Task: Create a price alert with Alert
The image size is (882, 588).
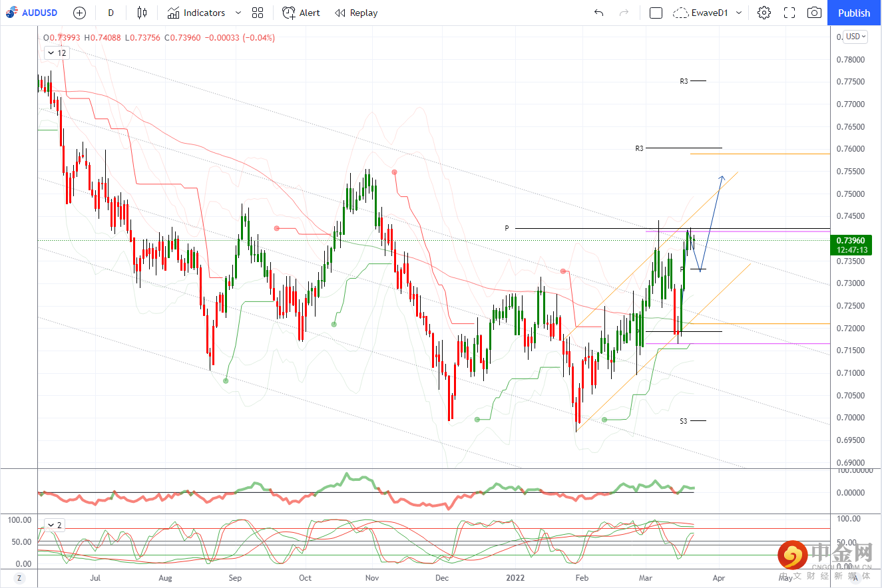Action: coord(301,13)
